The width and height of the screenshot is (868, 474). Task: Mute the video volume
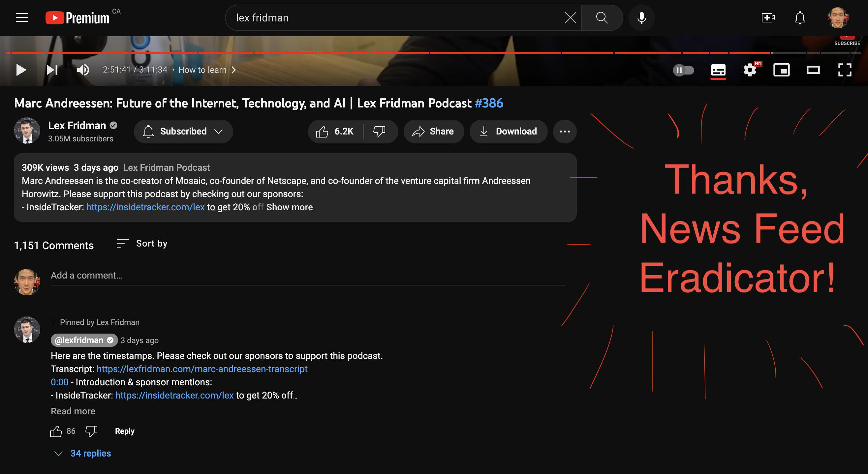(x=83, y=70)
